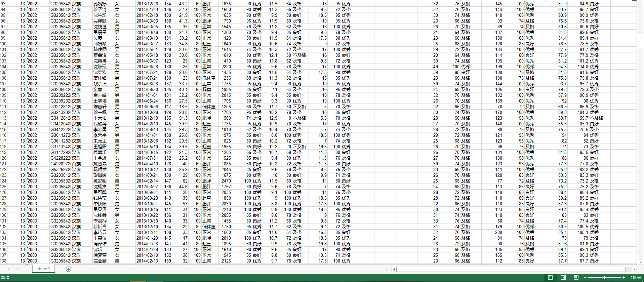Viewport: 644px width, 282px height.
Task: Select the sheet1 tab
Action: 43,269
